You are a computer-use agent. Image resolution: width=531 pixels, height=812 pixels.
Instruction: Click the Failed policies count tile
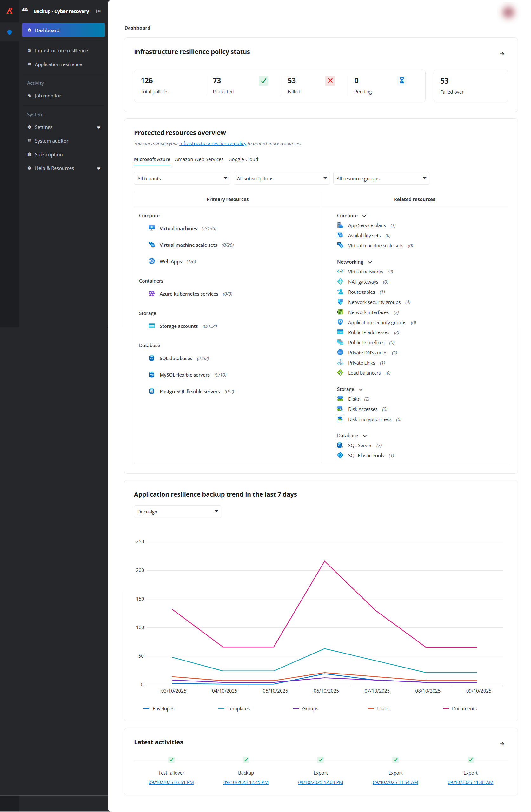(310, 86)
